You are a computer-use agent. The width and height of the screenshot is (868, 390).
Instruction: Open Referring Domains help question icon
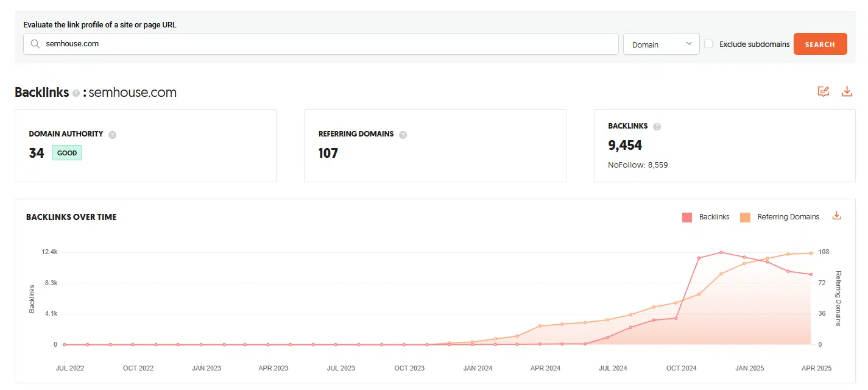[403, 135]
